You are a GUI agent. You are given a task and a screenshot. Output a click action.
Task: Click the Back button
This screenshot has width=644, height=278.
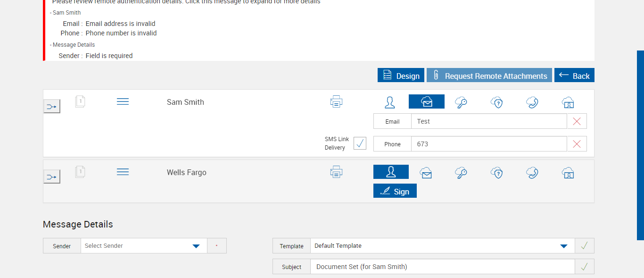[x=574, y=76]
